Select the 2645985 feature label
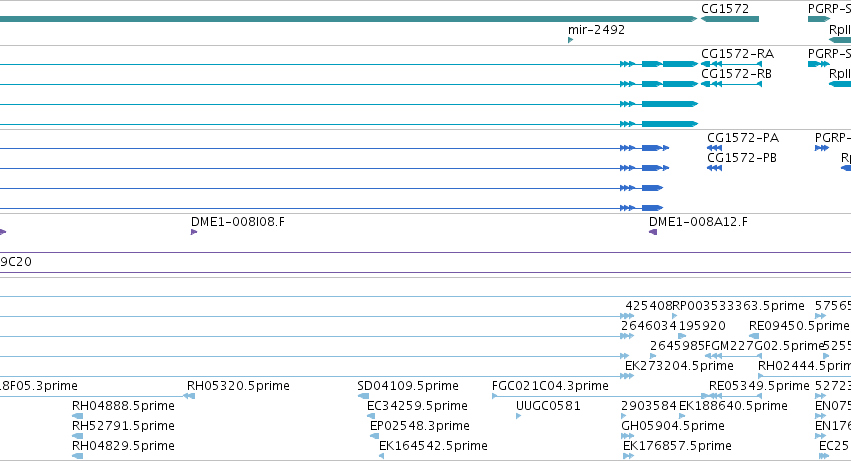 (677, 346)
